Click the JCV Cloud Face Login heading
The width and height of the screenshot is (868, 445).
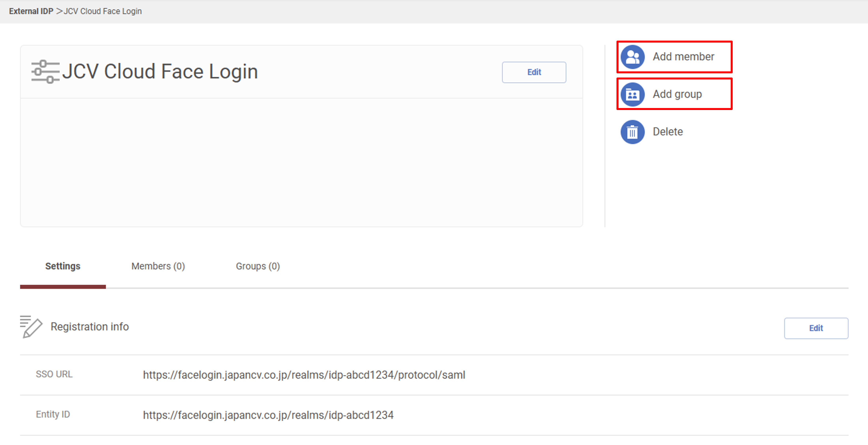[x=160, y=71]
